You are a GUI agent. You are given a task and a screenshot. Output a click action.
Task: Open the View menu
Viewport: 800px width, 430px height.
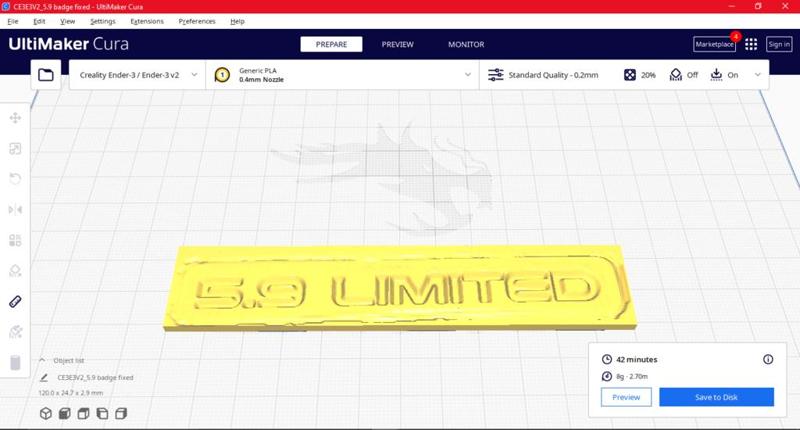coord(67,21)
